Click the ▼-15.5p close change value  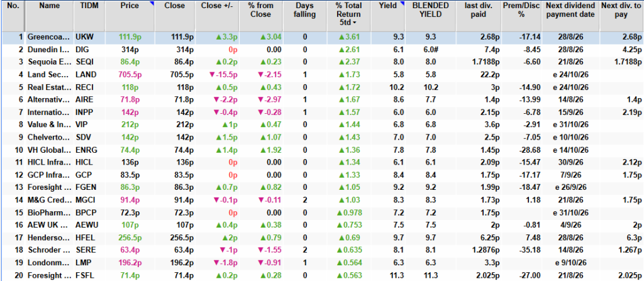223,75
